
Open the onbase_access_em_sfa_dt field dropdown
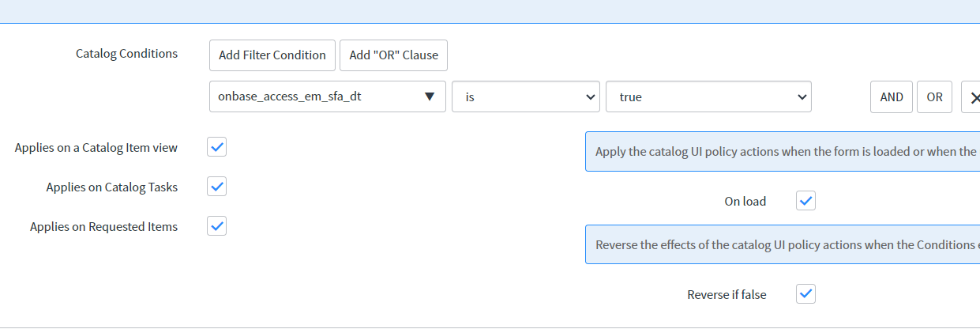pos(328,96)
